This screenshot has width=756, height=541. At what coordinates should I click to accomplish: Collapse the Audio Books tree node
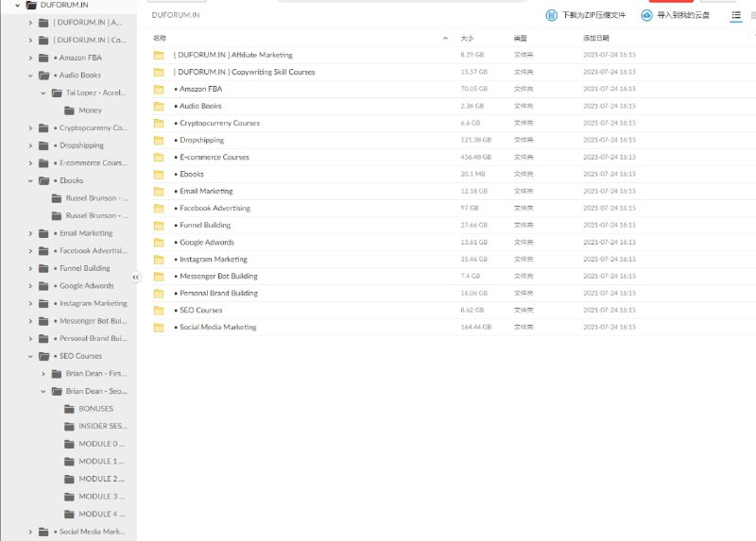point(30,76)
